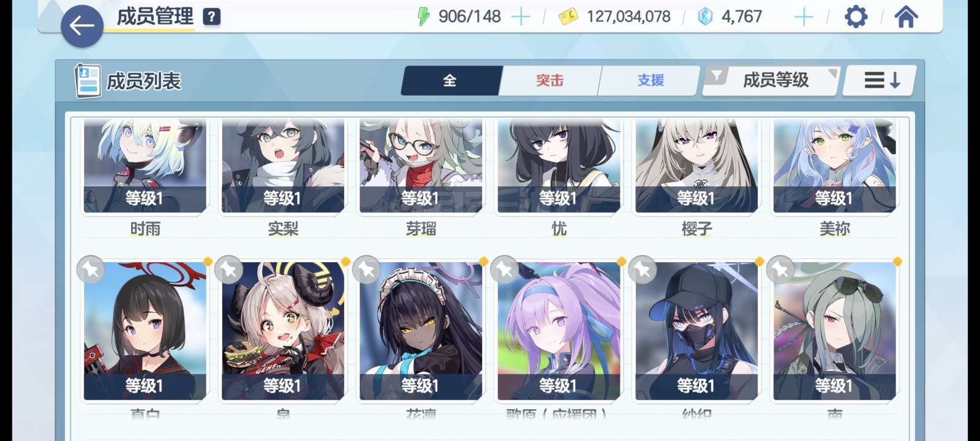Add gems with the plus icon
This screenshot has height=441, width=980.
coord(803,17)
